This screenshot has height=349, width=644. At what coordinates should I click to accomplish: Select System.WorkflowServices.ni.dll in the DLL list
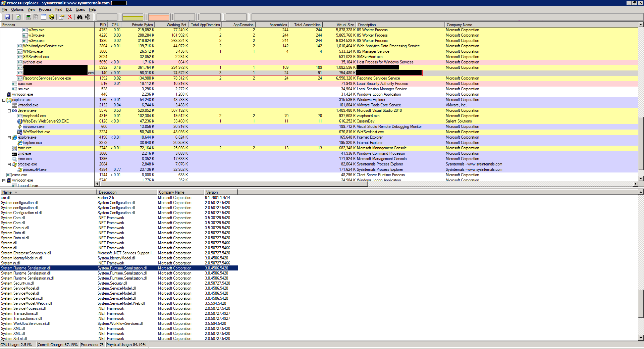pos(119,323)
